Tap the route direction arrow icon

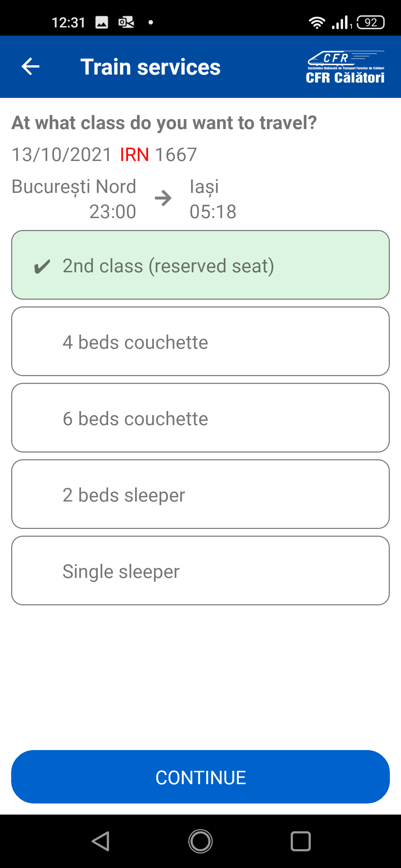(x=163, y=198)
